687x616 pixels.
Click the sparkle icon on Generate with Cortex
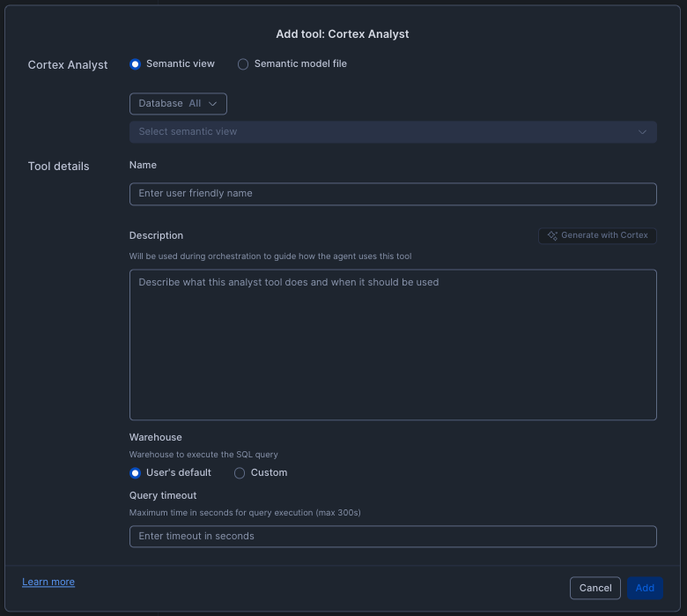(x=552, y=235)
